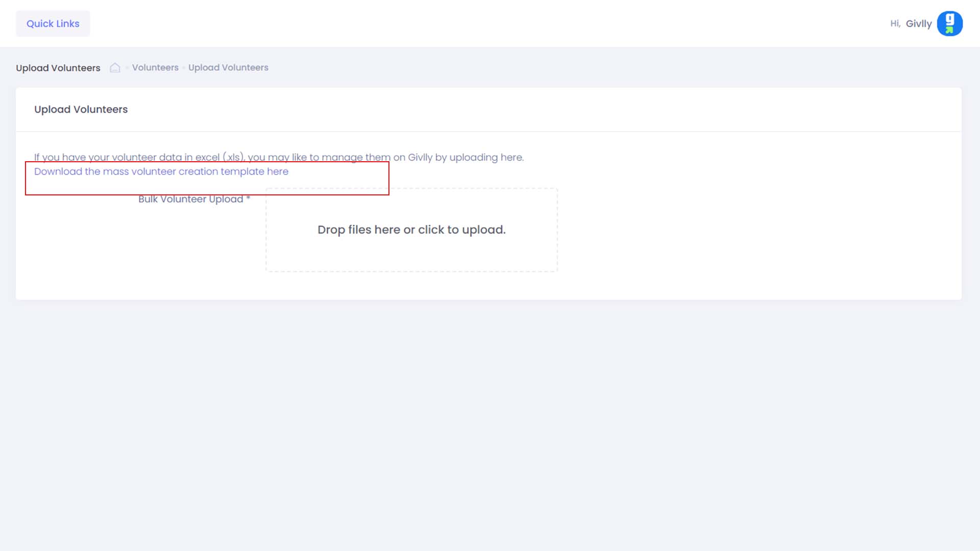Click the home icon in breadcrumb
Viewport: 980px width, 551px height.
pos(115,67)
